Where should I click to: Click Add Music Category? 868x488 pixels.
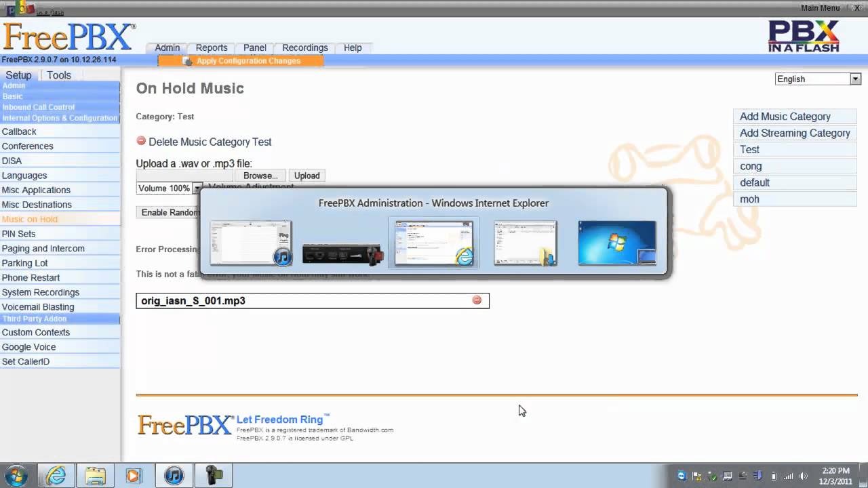click(795, 117)
